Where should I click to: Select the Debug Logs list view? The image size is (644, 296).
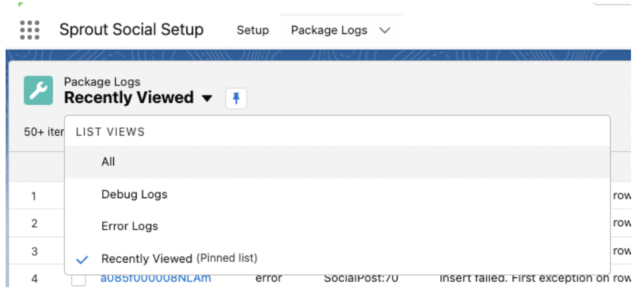pos(337,194)
